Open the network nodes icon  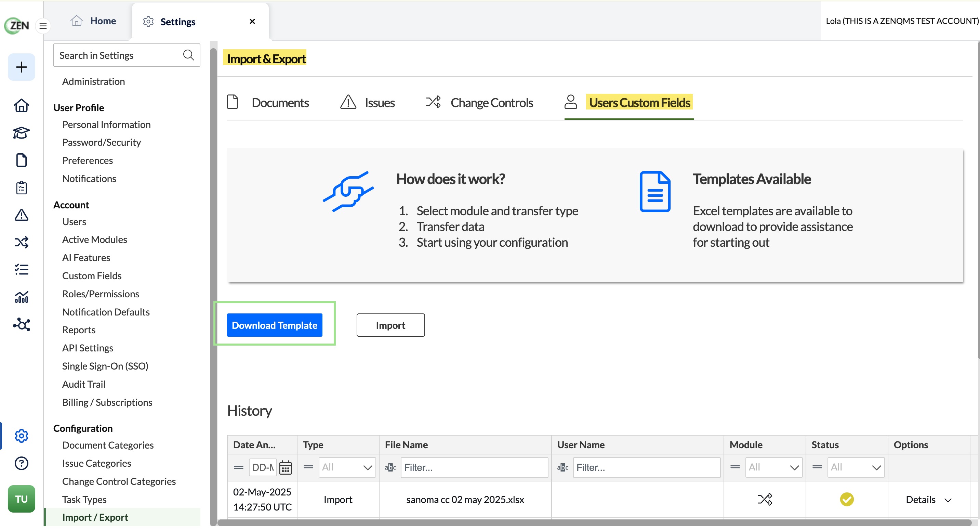(x=21, y=324)
